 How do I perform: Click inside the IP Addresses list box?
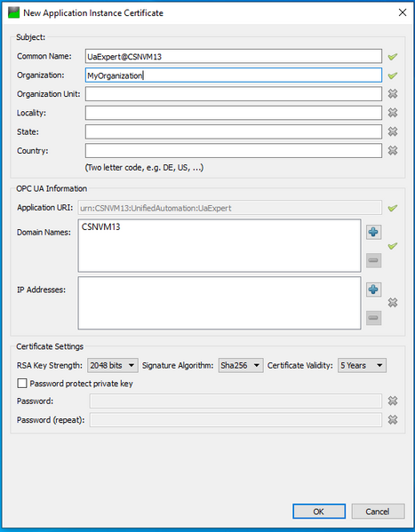click(219, 303)
